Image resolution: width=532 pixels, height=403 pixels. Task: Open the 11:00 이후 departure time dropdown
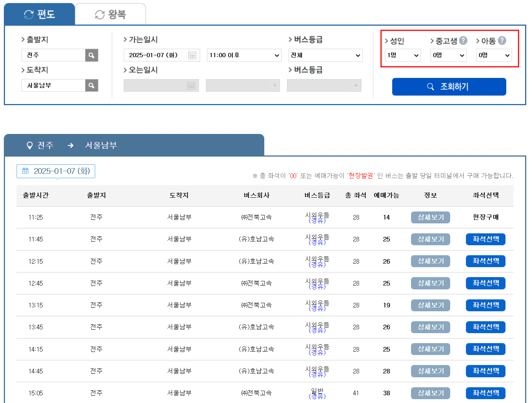(x=244, y=55)
